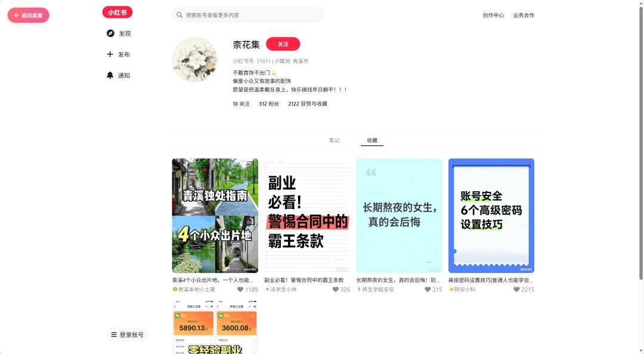This screenshot has width=644, height=354.
Task: Open 业务合作 link
Action: [x=524, y=15]
